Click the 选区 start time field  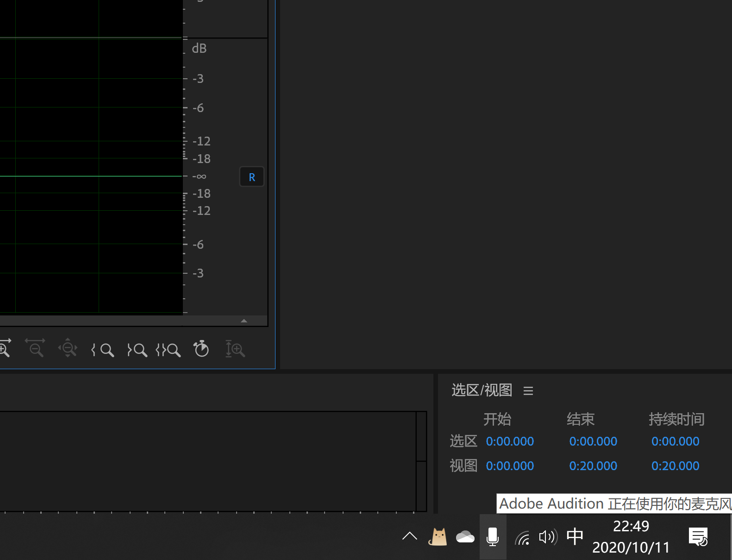[510, 441]
